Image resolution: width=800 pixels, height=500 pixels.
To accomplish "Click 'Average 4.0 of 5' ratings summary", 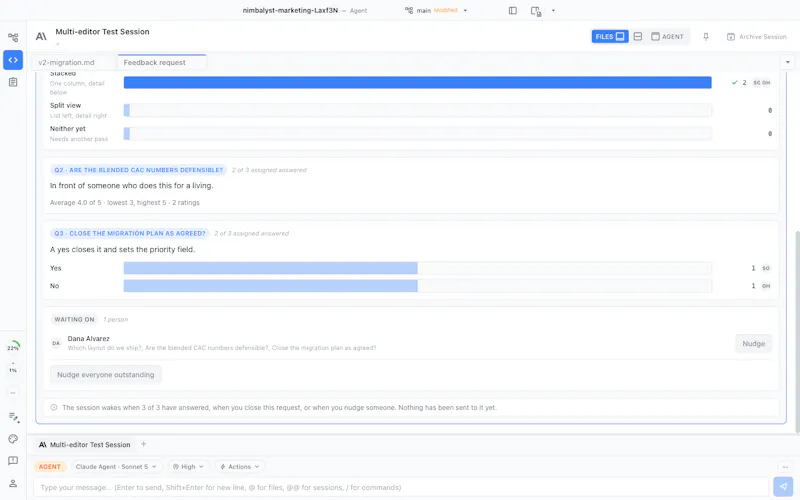I will (x=124, y=203).
